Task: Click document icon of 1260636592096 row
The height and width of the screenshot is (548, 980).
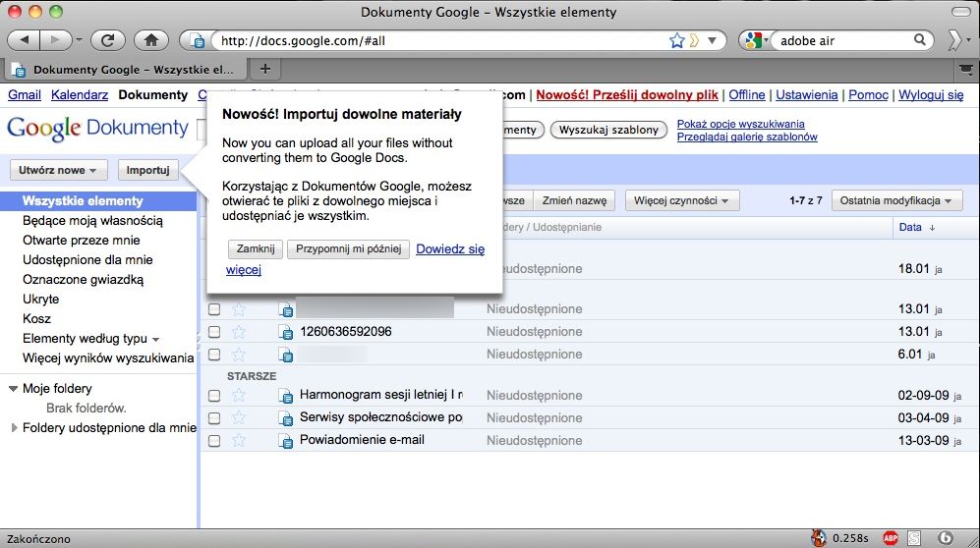Action: coord(286,332)
